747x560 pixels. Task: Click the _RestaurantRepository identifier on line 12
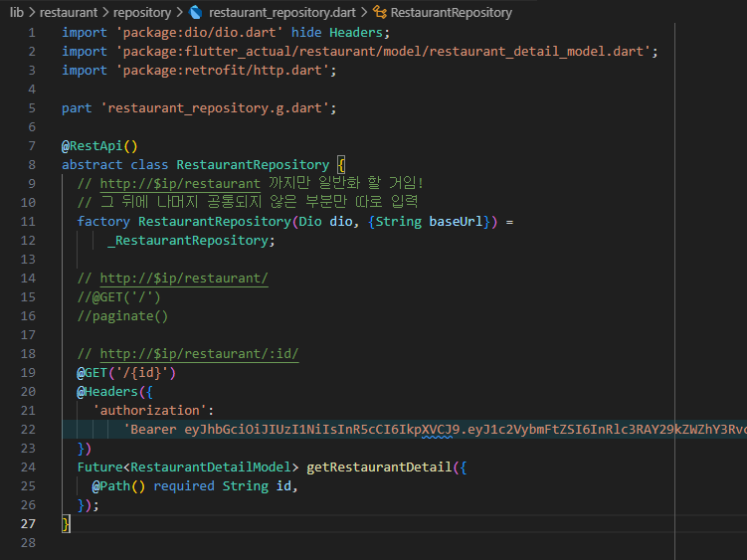tap(188, 240)
